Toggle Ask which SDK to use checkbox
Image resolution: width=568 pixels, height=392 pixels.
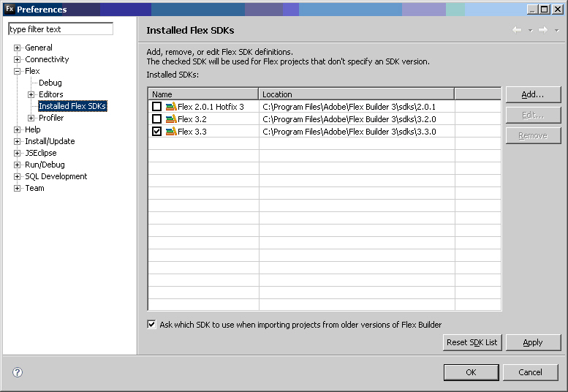(x=151, y=324)
